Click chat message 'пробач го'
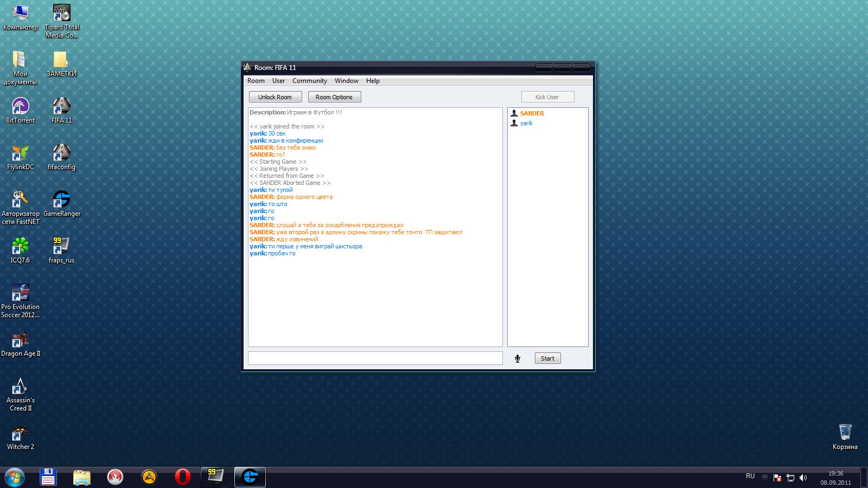 pyautogui.click(x=282, y=253)
